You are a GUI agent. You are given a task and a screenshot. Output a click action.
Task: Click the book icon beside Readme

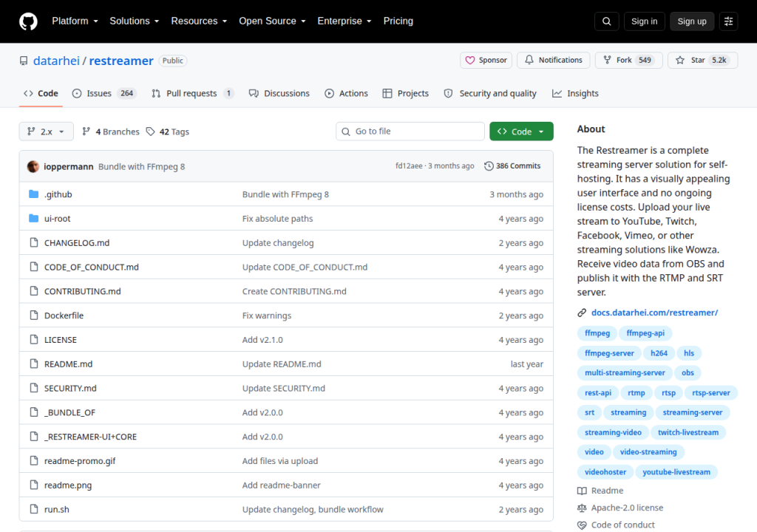coord(582,491)
